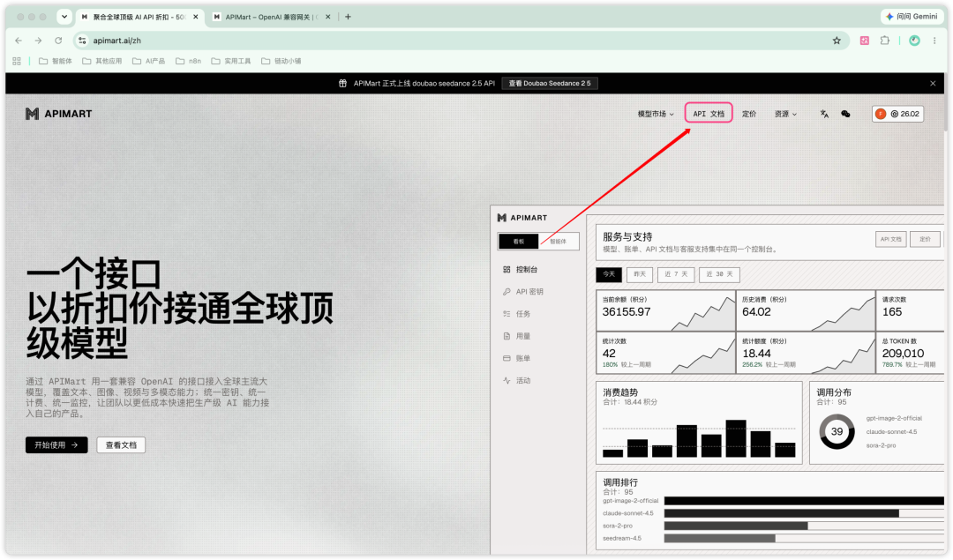Open a new tab with plus button
953x560 pixels.
pos(348,17)
